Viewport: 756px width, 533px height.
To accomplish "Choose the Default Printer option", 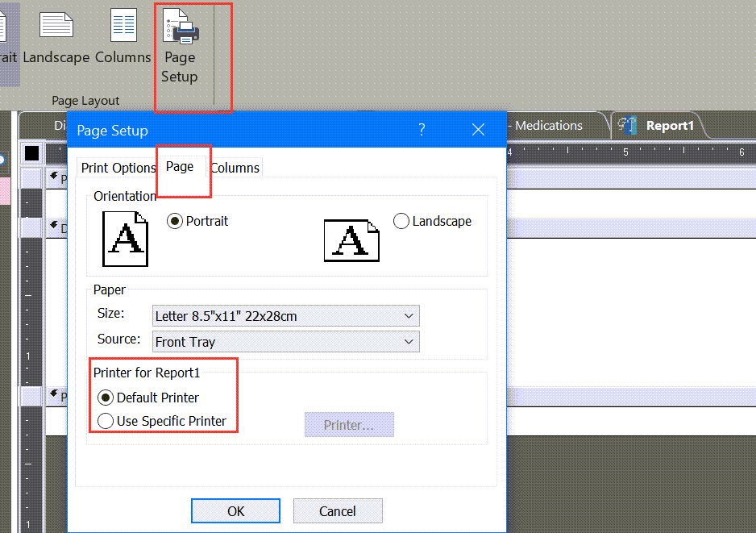I will tap(106, 398).
